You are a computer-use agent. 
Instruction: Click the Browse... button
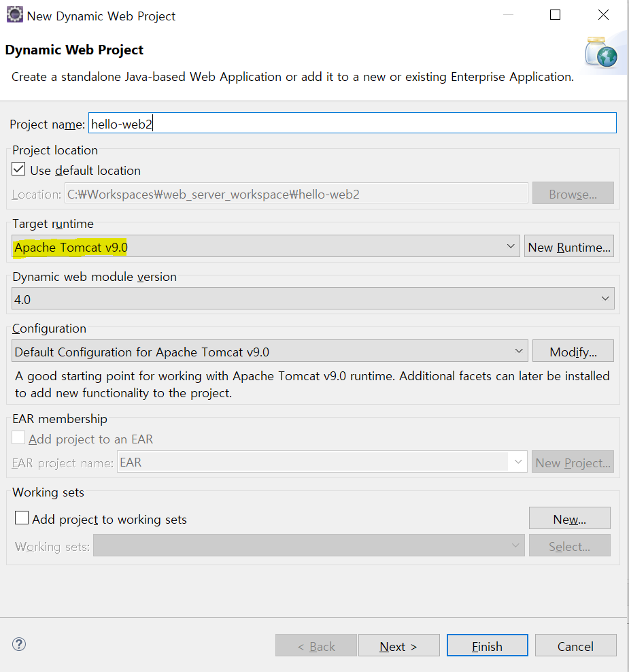573,193
